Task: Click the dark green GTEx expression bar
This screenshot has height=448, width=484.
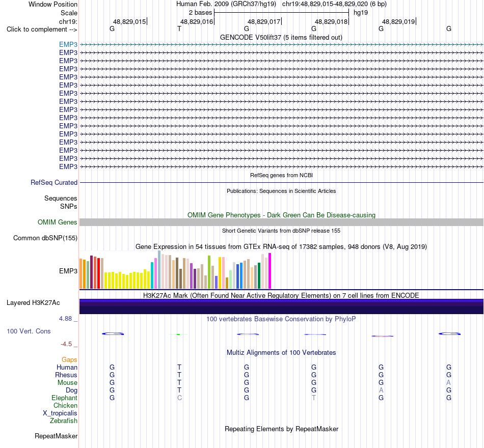Action: click(259, 276)
